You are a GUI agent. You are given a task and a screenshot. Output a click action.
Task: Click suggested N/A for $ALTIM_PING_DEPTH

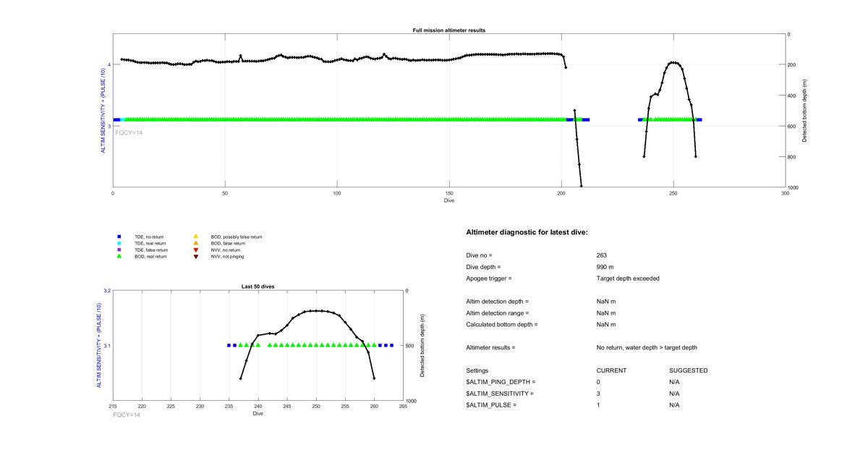[x=675, y=382]
